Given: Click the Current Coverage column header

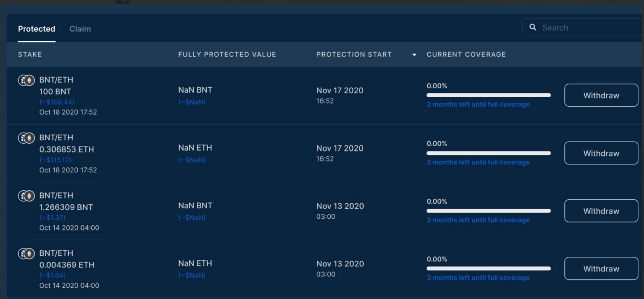Looking at the screenshot, I should coord(466,54).
